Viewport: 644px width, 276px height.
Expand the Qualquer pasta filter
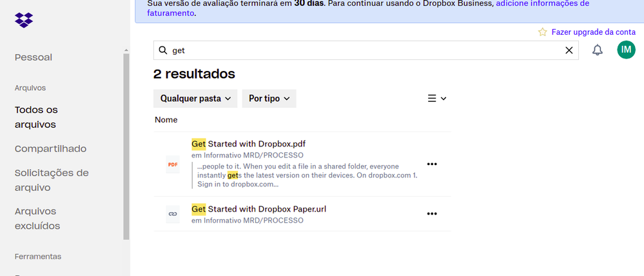pyautogui.click(x=195, y=99)
